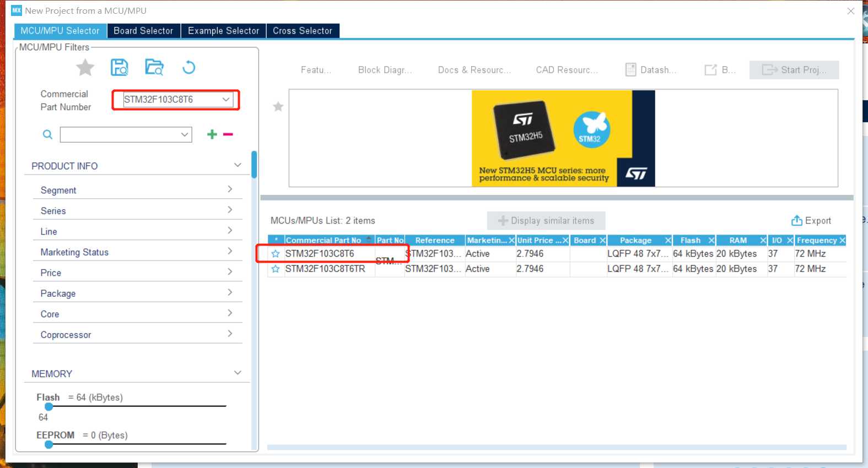Click the favorites star icon in filters
Image resolution: width=868 pixels, height=468 pixels.
[85, 68]
